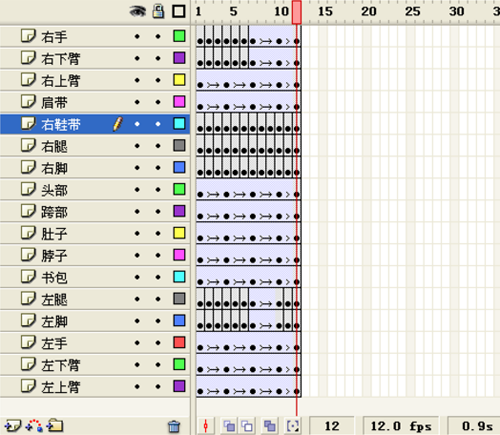The image size is (500, 435).
Task: Click the cyan outline swatch of 右鞋带 layer
Action: [x=179, y=124]
